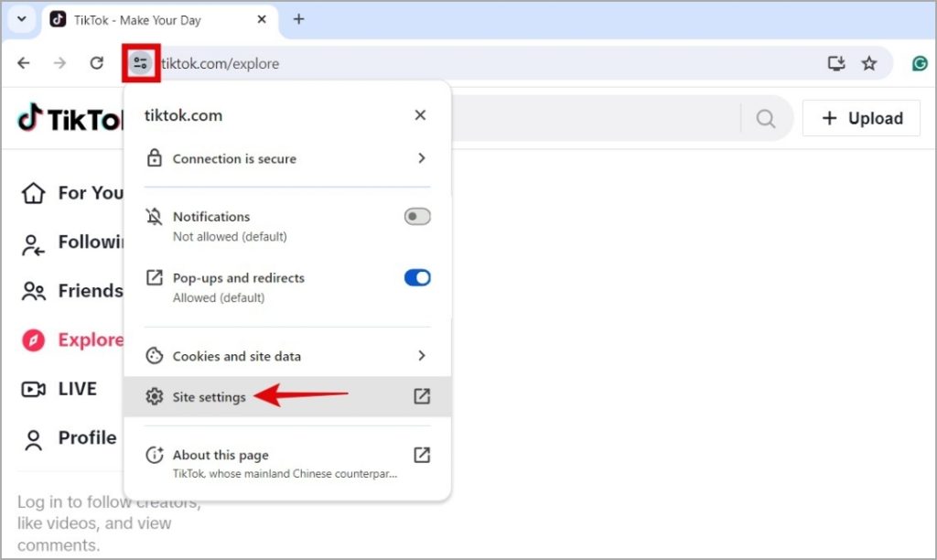The height and width of the screenshot is (560, 937).
Task: Click the cookie icon
Action: tap(154, 356)
